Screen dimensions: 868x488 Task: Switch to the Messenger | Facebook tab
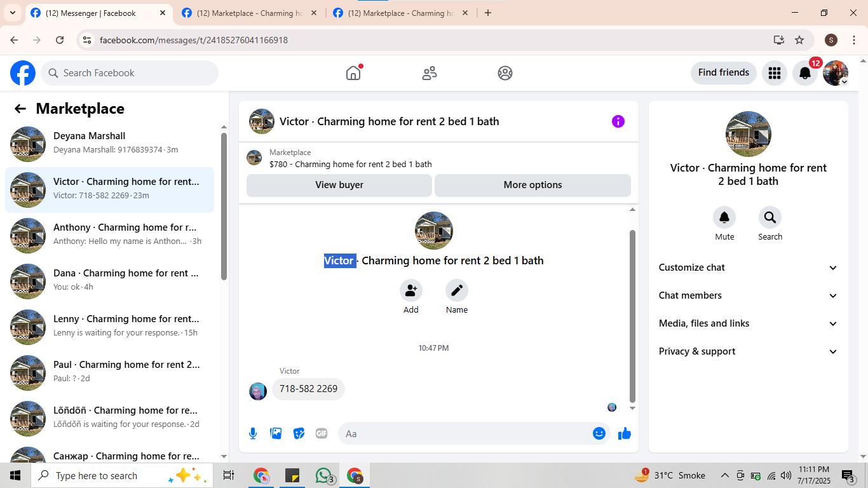tap(98, 13)
